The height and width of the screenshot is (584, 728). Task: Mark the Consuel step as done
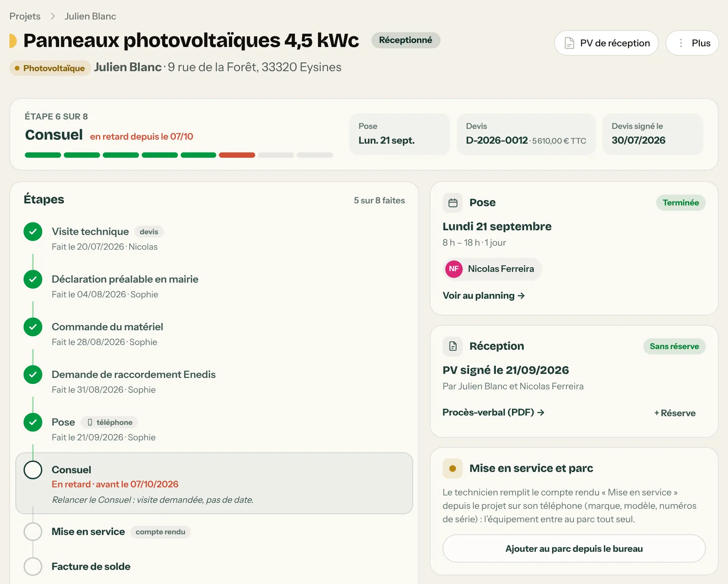point(33,470)
